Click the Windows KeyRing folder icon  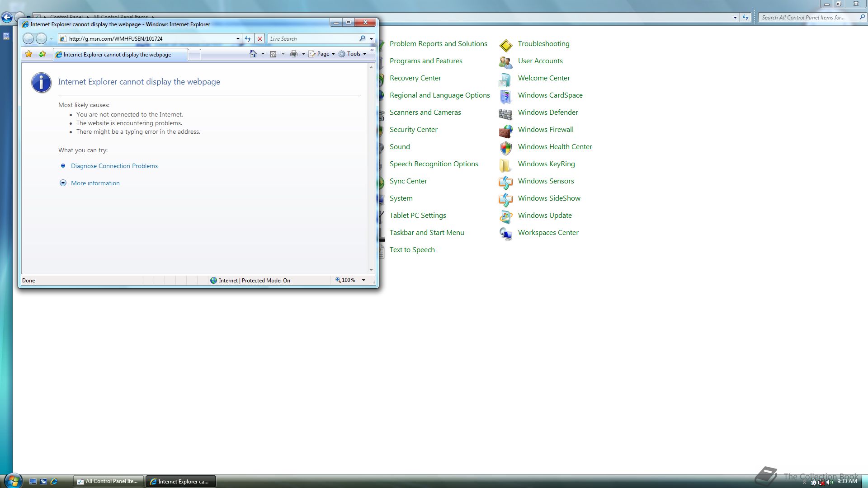tap(505, 165)
